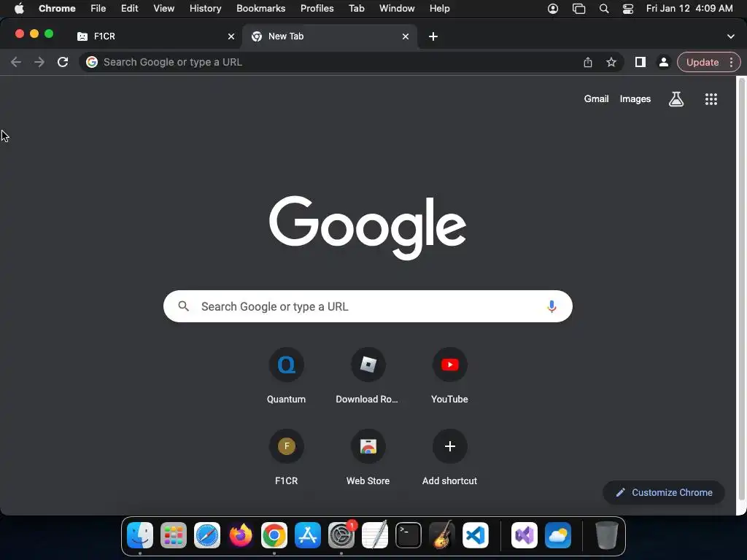The width and height of the screenshot is (747, 560).
Task: Launch Safari from the dock
Action: 206,535
